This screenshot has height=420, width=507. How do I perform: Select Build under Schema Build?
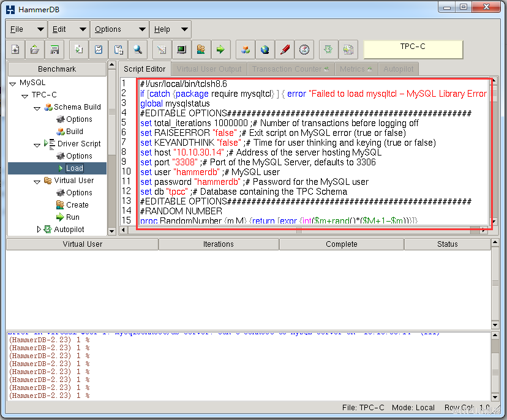click(70, 132)
